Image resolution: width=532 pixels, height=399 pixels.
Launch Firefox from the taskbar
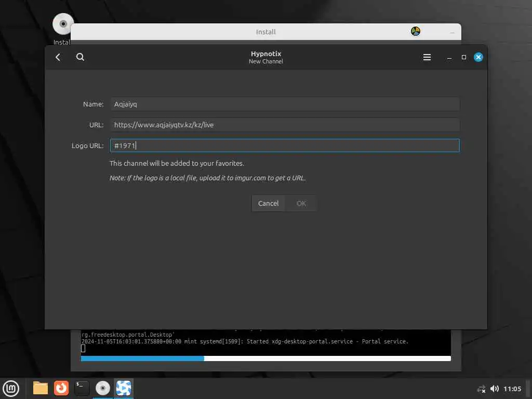(x=61, y=388)
